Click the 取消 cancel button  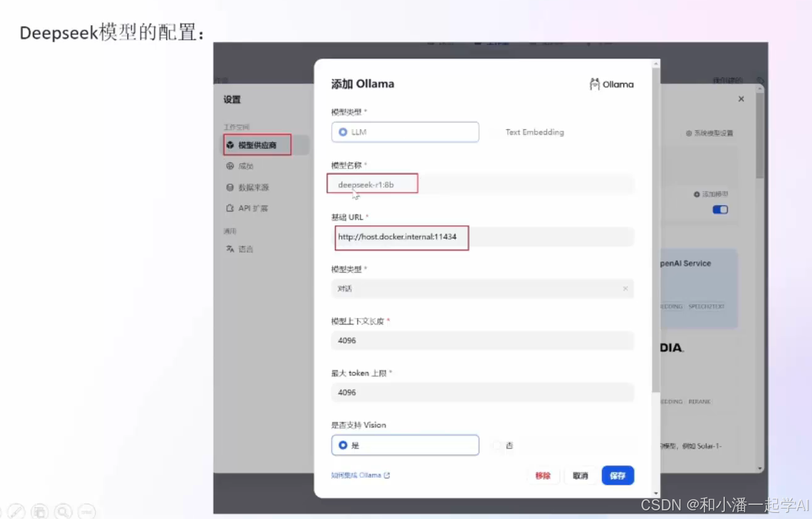click(x=580, y=476)
